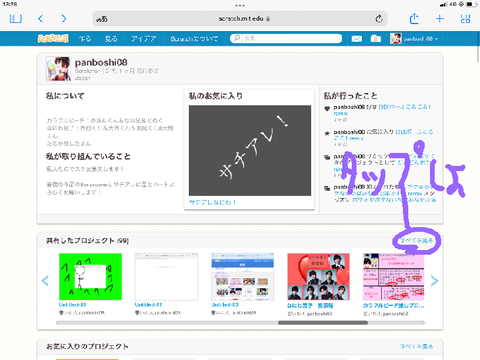Image resolution: width=480 pixels, height=360 pixels.
Task: Open the カラフルピーチ推しプロ project title link
Action: tap(393, 305)
